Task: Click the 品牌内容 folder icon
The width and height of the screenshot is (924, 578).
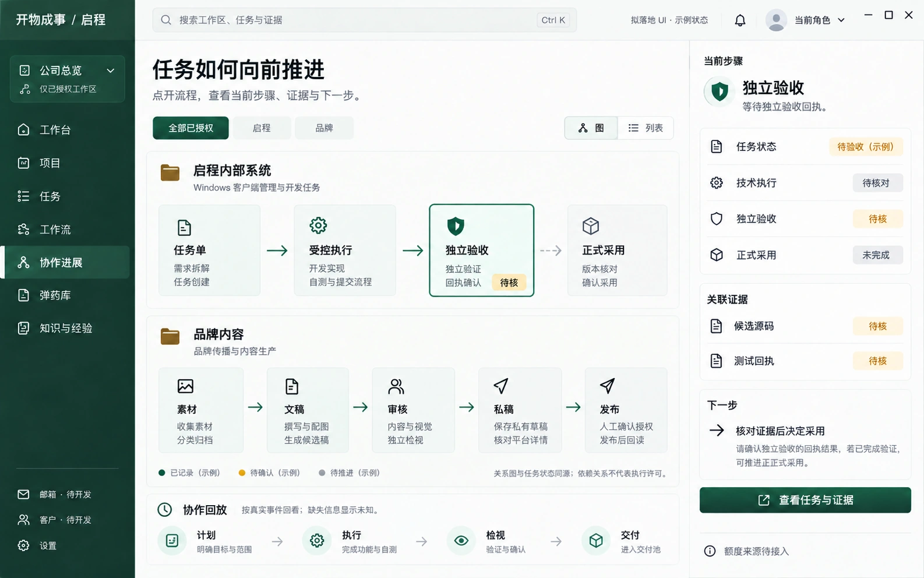Action: pyautogui.click(x=170, y=336)
